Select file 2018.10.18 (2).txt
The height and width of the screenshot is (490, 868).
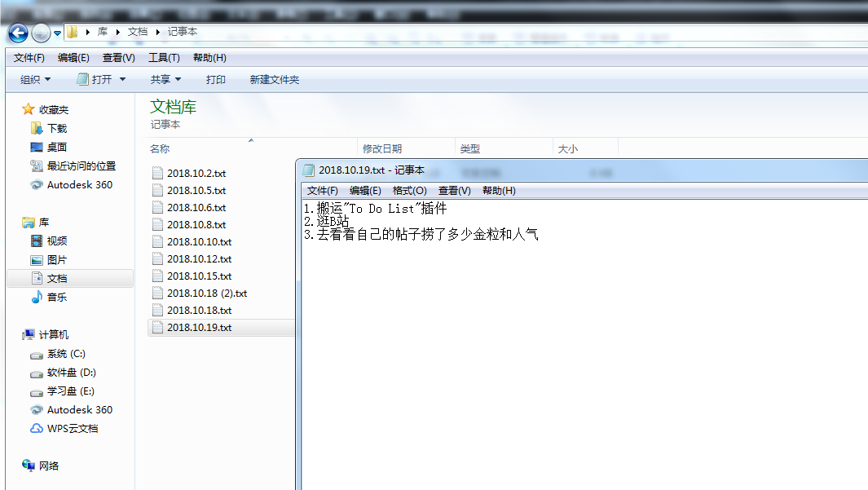206,294
